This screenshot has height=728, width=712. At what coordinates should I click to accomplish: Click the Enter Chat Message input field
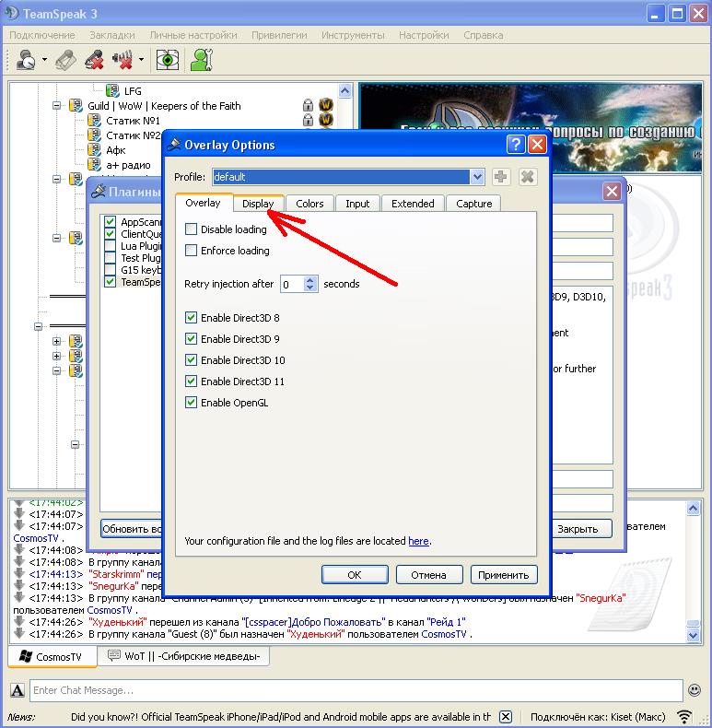[356, 690]
